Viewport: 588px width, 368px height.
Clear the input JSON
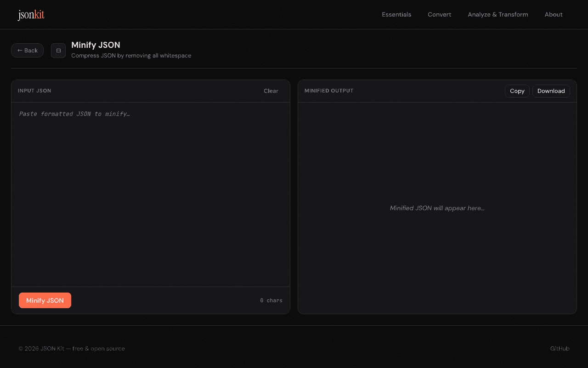(271, 91)
